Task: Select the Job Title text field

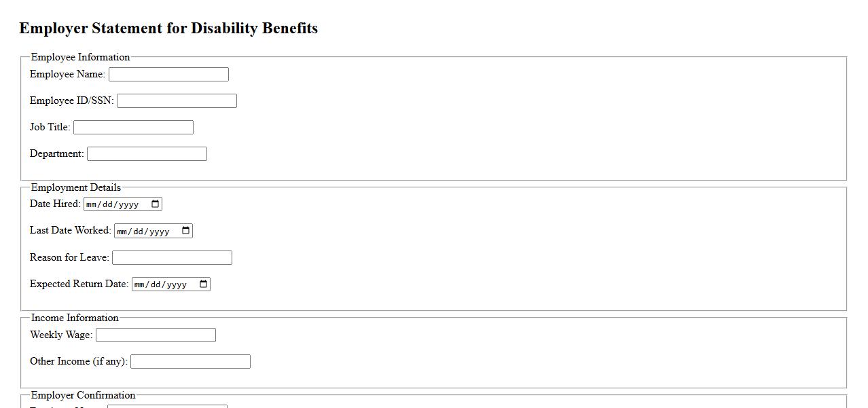Action: [x=133, y=128]
